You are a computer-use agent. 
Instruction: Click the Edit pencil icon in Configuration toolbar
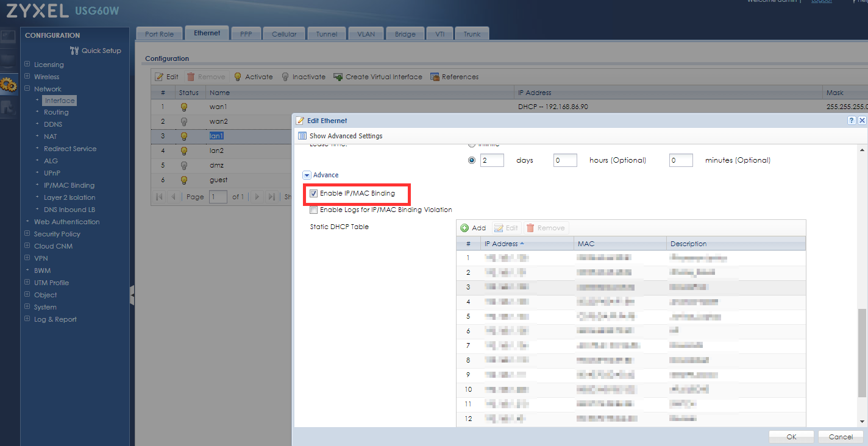pos(160,77)
